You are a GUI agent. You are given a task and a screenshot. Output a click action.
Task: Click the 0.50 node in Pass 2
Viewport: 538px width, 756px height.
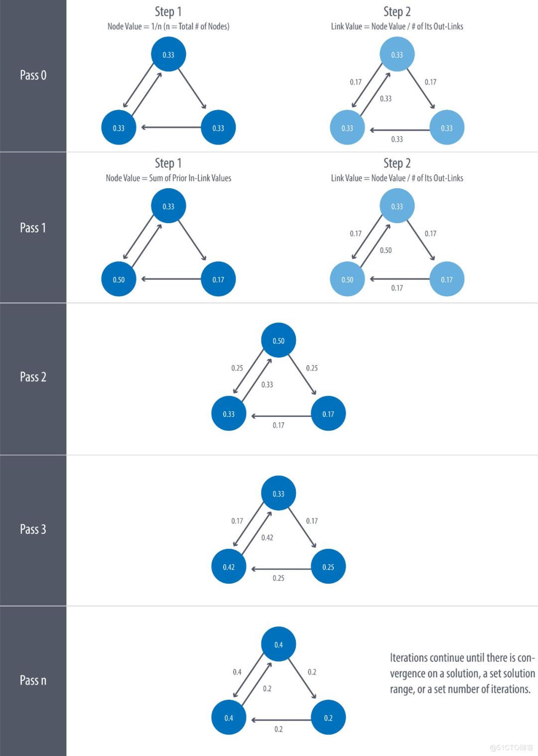tap(279, 340)
